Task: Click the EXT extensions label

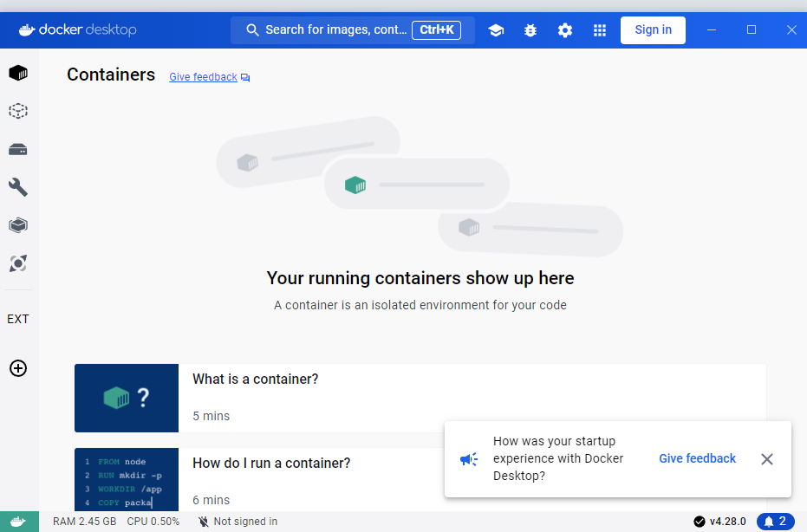Action: click(x=18, y=319)
